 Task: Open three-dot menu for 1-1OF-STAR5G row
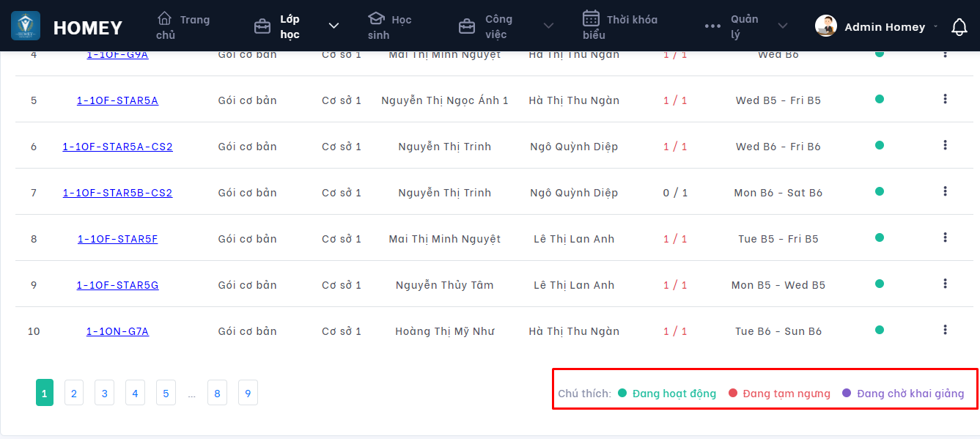[x=945, y=284]
